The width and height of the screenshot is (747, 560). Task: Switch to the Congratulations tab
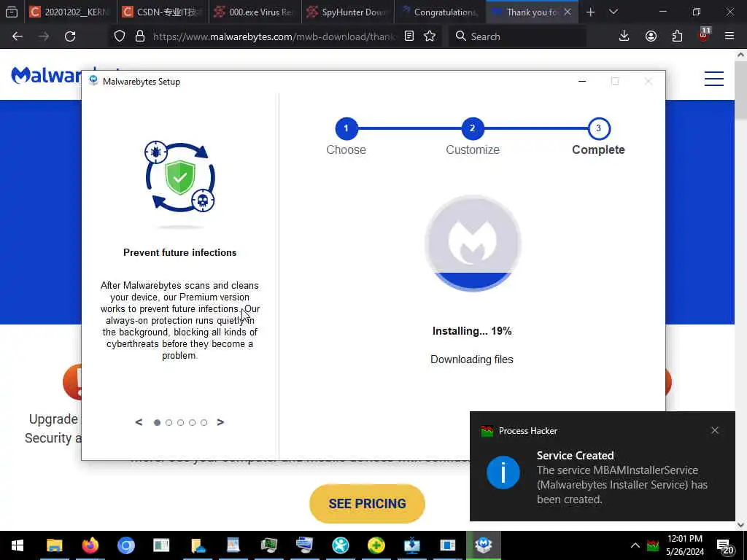pos(440,12)
